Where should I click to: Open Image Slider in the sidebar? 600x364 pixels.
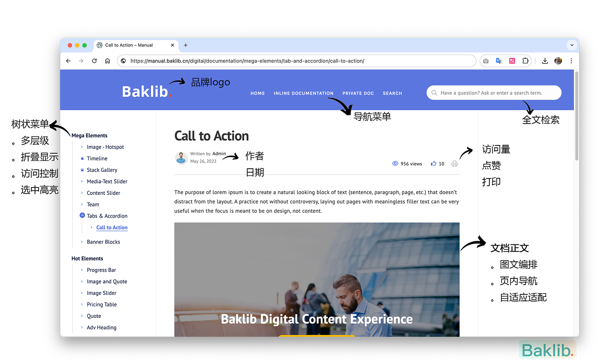click(102, 293)
